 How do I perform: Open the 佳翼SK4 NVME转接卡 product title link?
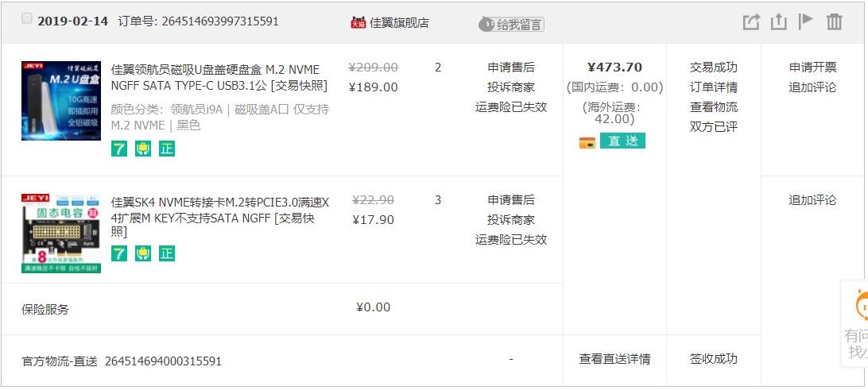219,218
